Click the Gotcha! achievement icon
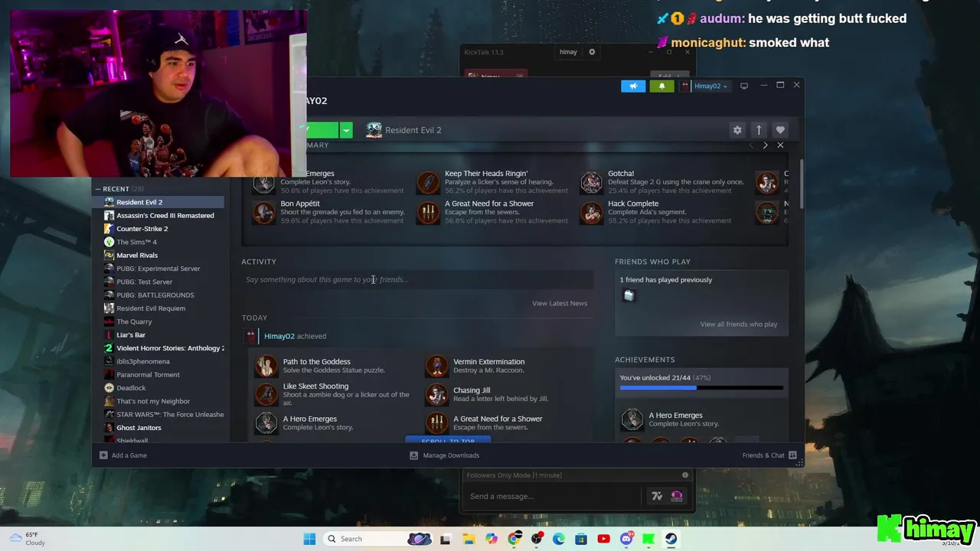Screen dimensions: 980x551 [x=592, y=182]
